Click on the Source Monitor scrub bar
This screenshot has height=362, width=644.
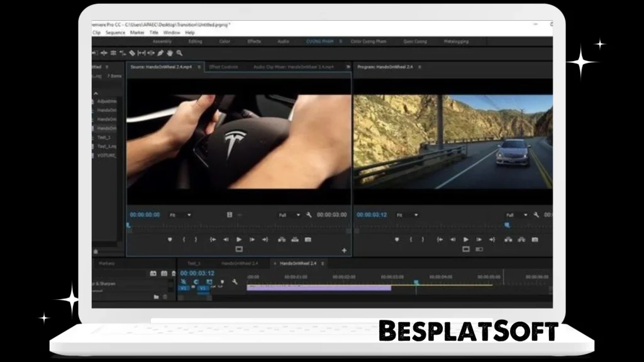239,226
